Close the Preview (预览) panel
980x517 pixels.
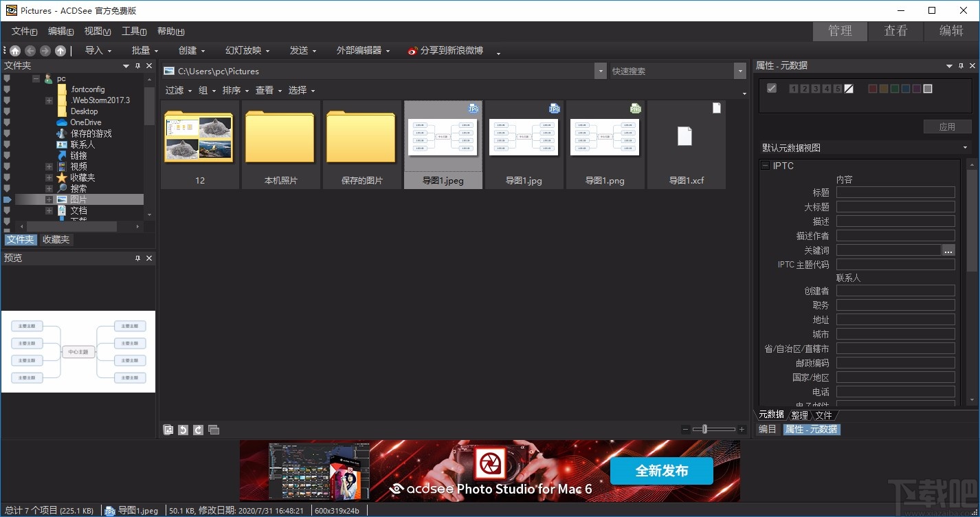[149, 258]
